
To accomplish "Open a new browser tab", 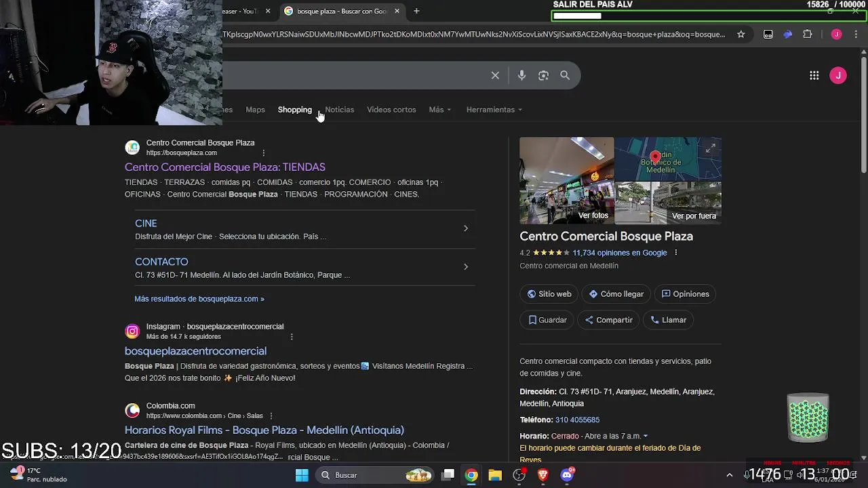I will coord(416,11).
